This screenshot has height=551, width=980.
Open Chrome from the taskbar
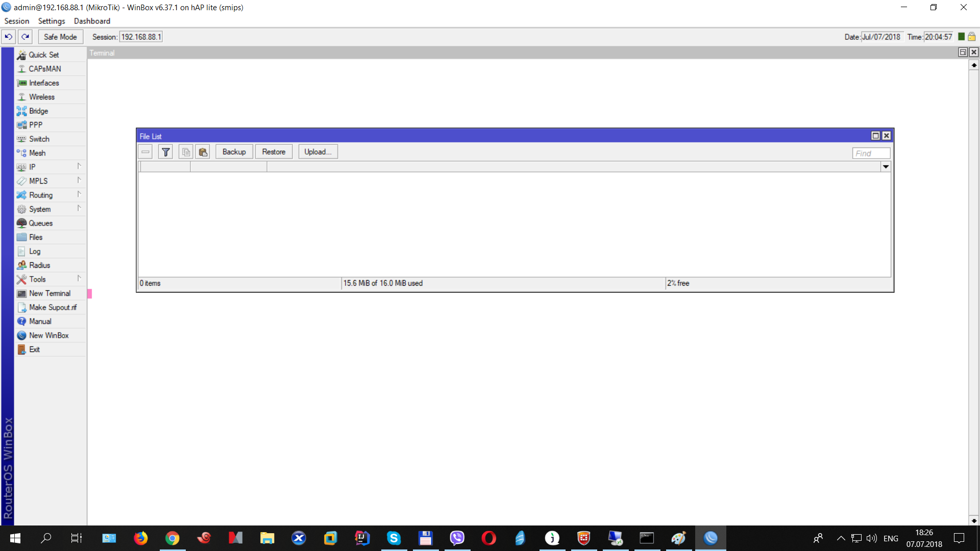point(173,538)
